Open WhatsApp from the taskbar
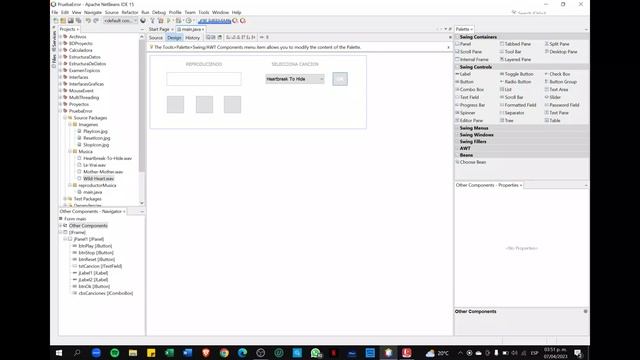 pyautogui.click(x=316, y=353)
